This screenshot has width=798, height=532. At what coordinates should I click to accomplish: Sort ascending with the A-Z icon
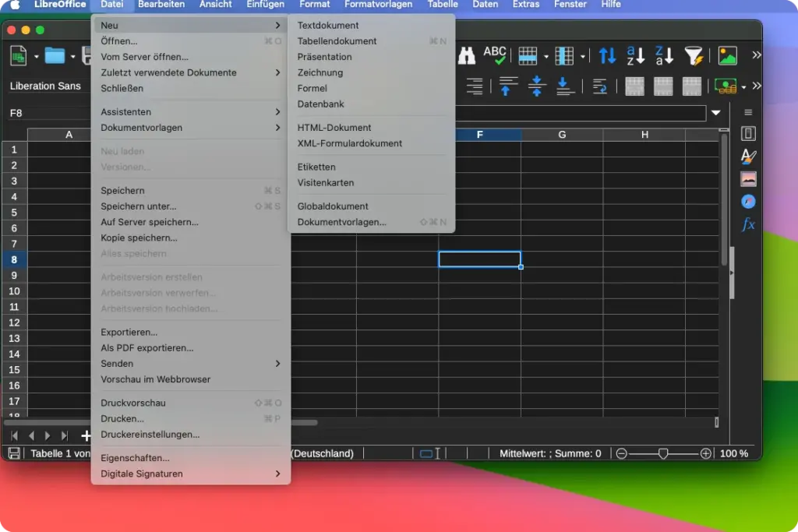pyautogui.click(x=636, y=55)
